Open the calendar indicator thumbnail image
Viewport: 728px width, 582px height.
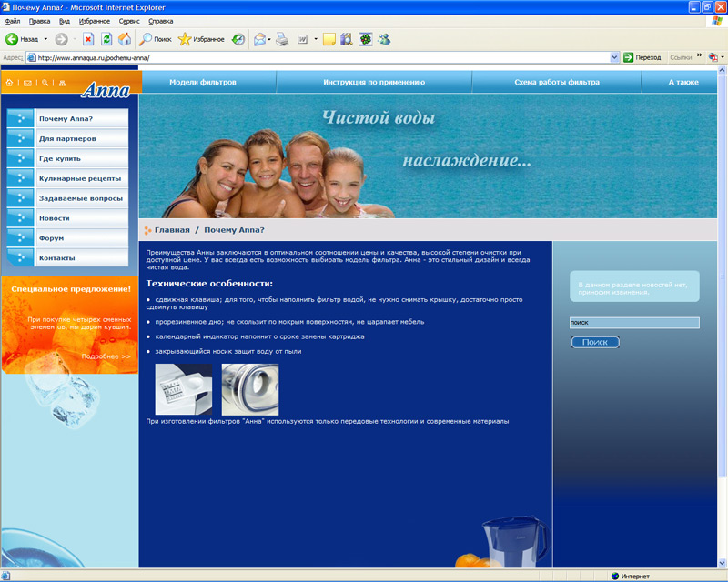pos(184,389)
